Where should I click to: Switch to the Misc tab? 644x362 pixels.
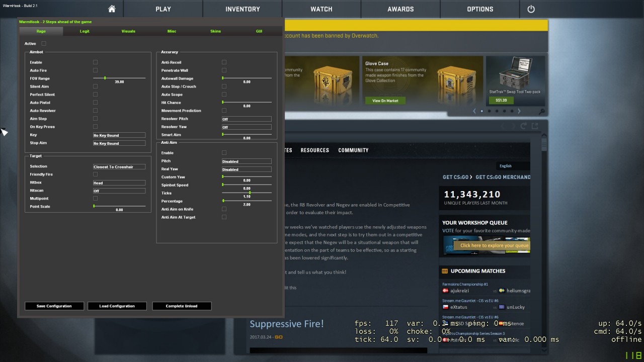[x=172, y=31]
